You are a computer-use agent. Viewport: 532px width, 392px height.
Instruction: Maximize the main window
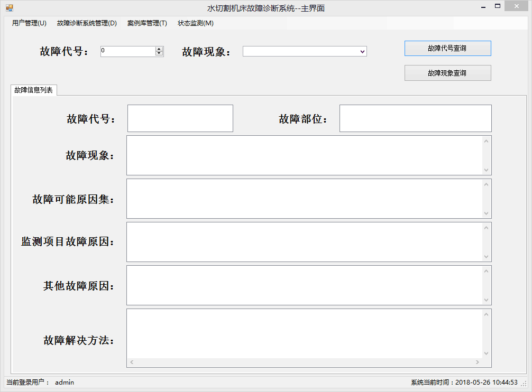497,6
